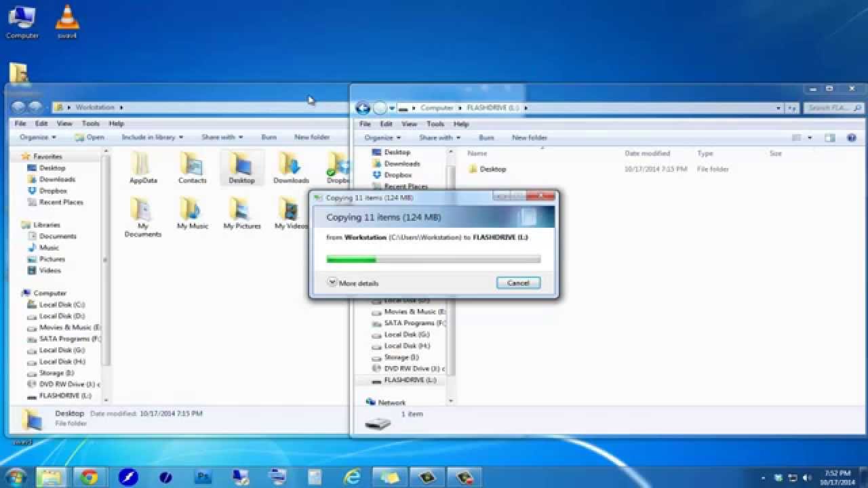Click Burn in Workstation toolbar

click(269, 137)
